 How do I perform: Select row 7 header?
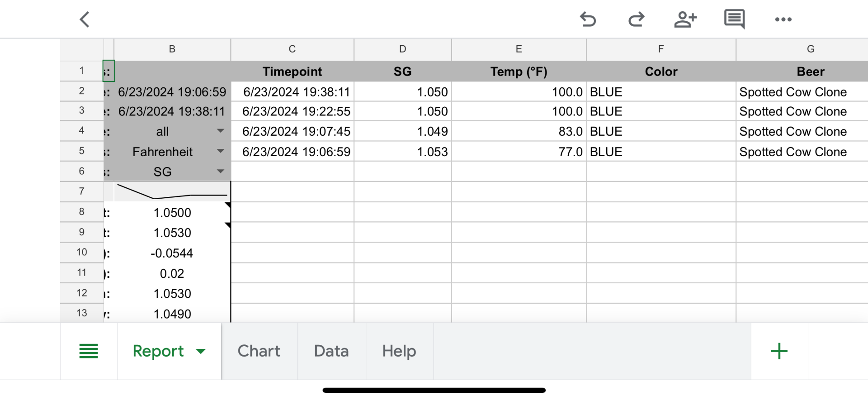click(x=81, y=191)
